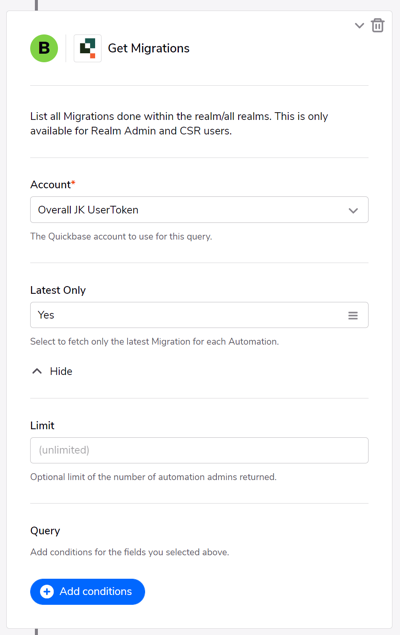Click the Account field label
This screenshot has height=635, width=400.
click(x=53, y=185)
